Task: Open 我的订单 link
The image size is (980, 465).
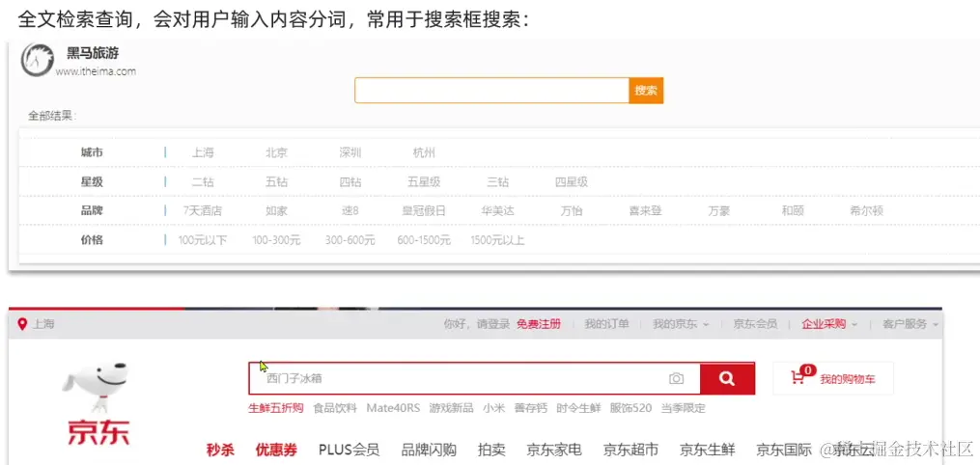Action: pyautogui.click(x=606, y=324)
